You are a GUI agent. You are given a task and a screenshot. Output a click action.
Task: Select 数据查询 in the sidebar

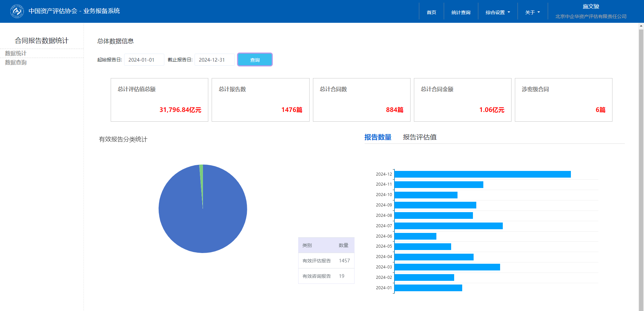coord(16,62)
